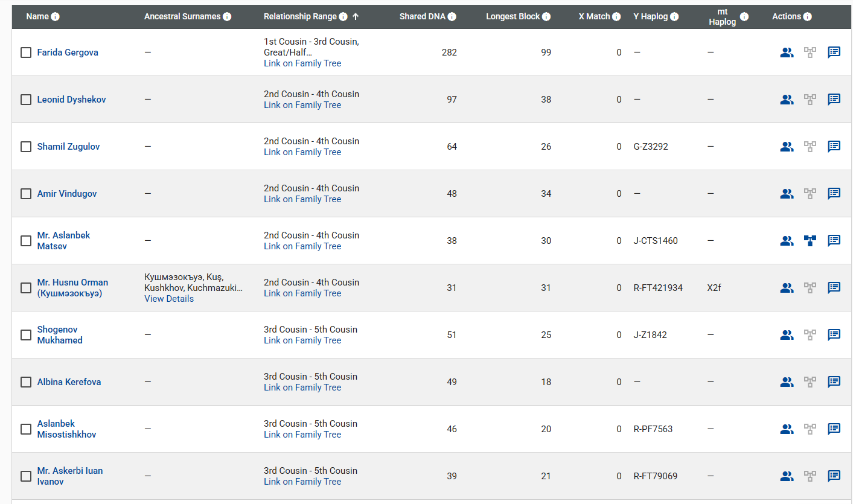
Task: Open notes icon for Shogenov Mukhamed
Action: click(834, 335)
